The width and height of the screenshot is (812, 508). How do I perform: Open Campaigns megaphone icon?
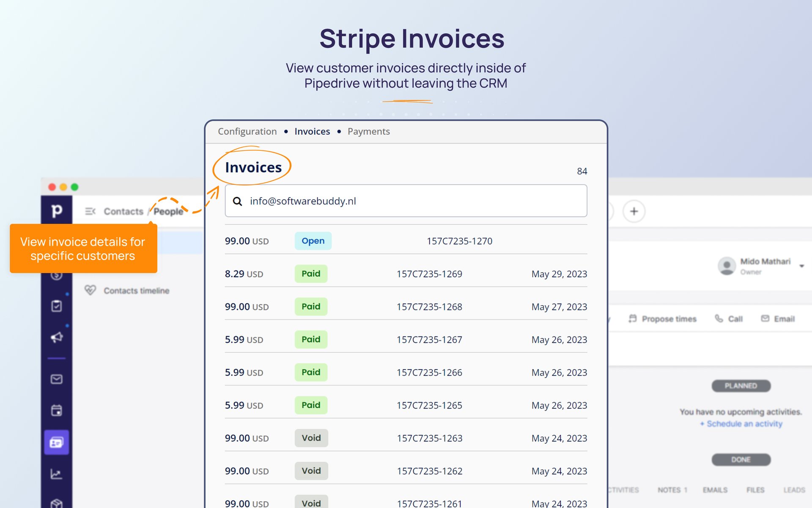[57, 337]
